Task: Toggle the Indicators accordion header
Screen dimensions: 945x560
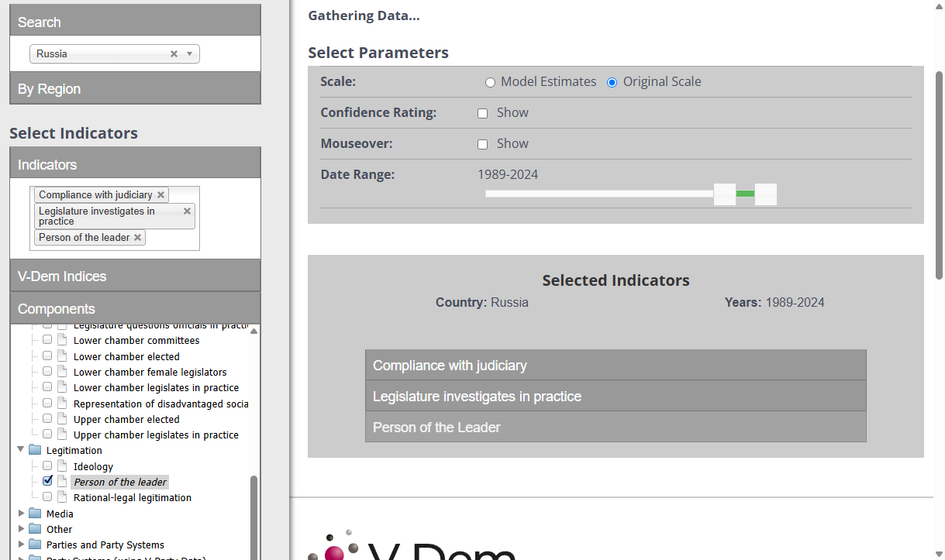Action: pyautogui.click(x=135, y=164)
